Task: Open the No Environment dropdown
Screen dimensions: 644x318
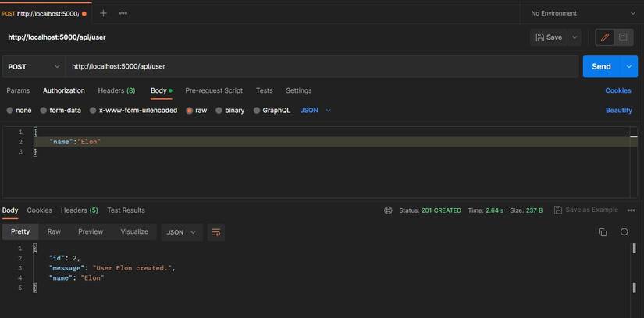Action: click(x=582, y=13)
